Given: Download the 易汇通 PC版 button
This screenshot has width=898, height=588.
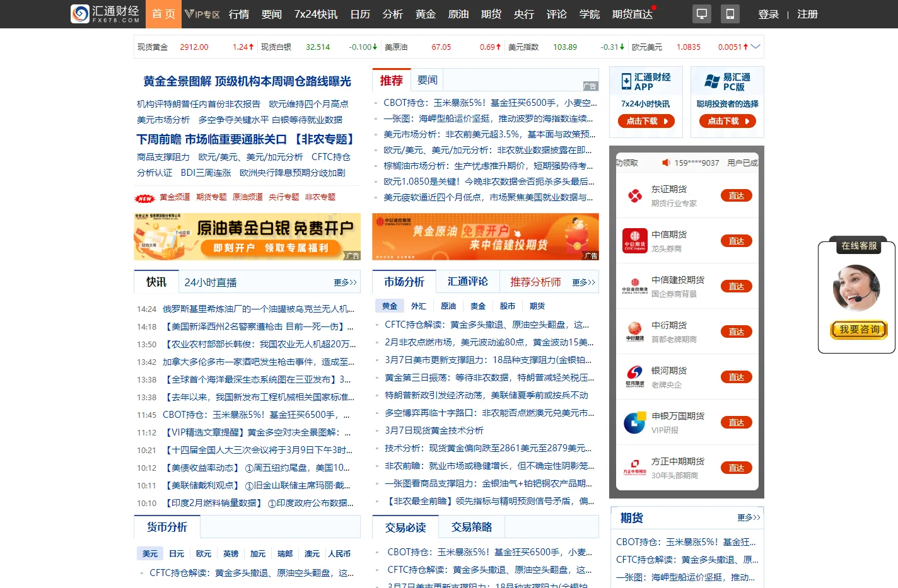Looking at the screenshot, I should [728, 121].
